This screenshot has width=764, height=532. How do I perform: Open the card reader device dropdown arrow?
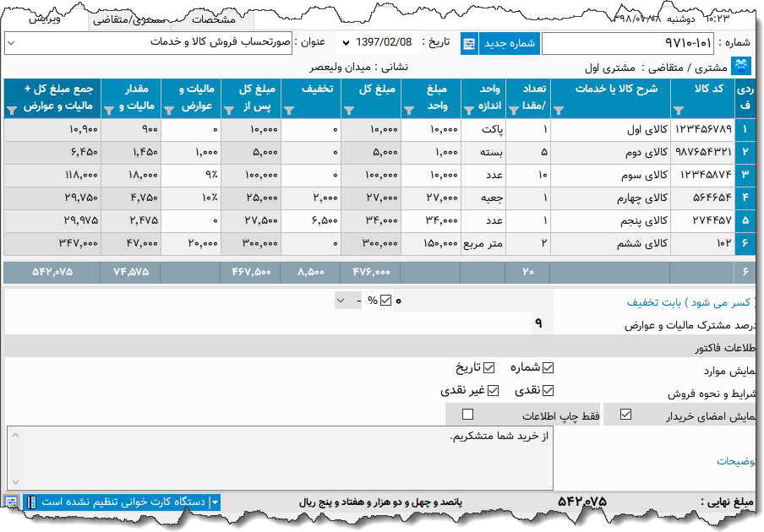(215, 502)
